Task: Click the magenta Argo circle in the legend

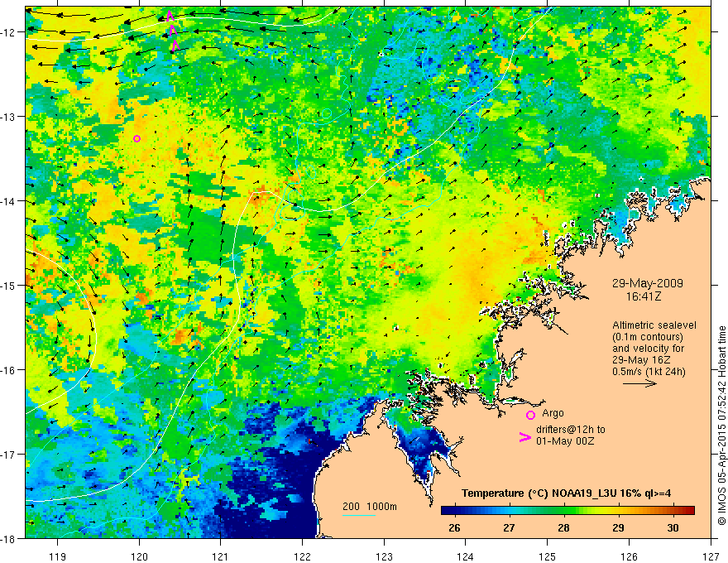Action: pyautogui.click(x=530, y=415)
